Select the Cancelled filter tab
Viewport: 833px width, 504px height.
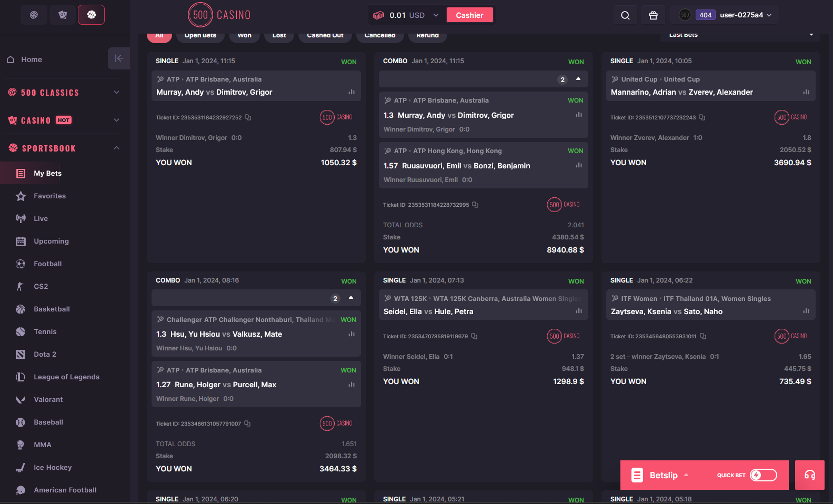click(380, 35)
